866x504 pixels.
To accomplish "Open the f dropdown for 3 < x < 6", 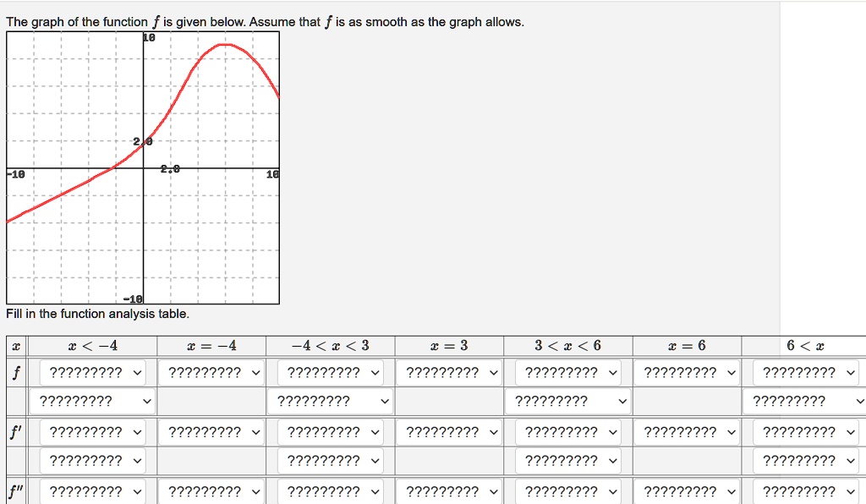I will tap(565, 371).
